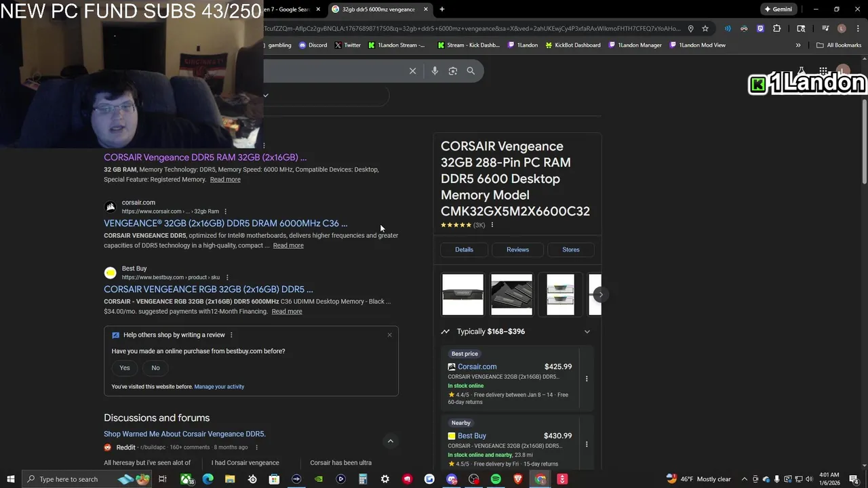The image size is (868, 488).
Task: View the second RAM kit product thumbnail
Action: point(511,294)
